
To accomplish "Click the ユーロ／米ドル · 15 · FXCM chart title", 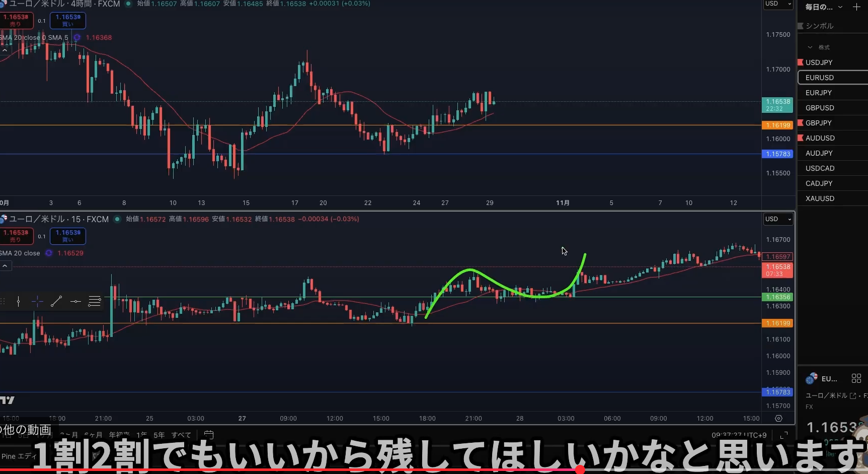I will (59, 219).
